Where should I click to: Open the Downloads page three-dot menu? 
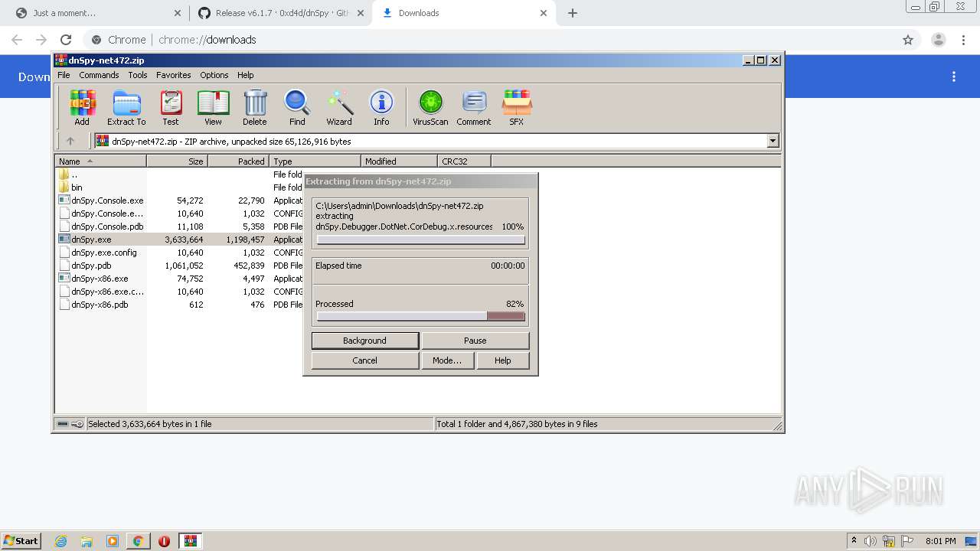(x=954, y=77)
